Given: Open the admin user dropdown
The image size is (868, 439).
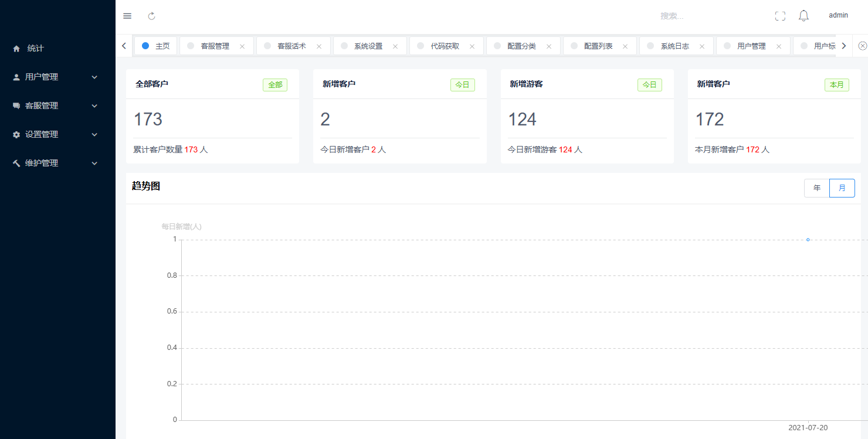Looking at the screenshot, I should click(838, 16).
